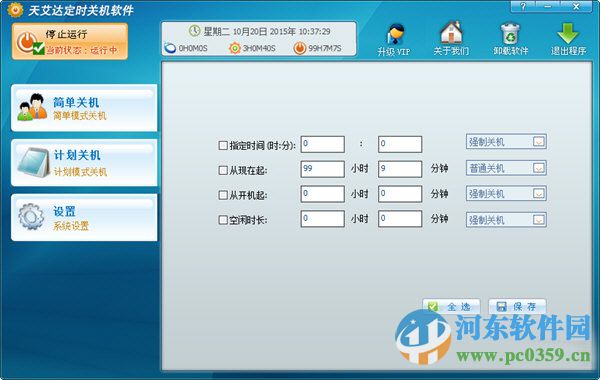Click 从现在起 minutes field showing 9
The image size is (600, 380).
tap(400, 169)
